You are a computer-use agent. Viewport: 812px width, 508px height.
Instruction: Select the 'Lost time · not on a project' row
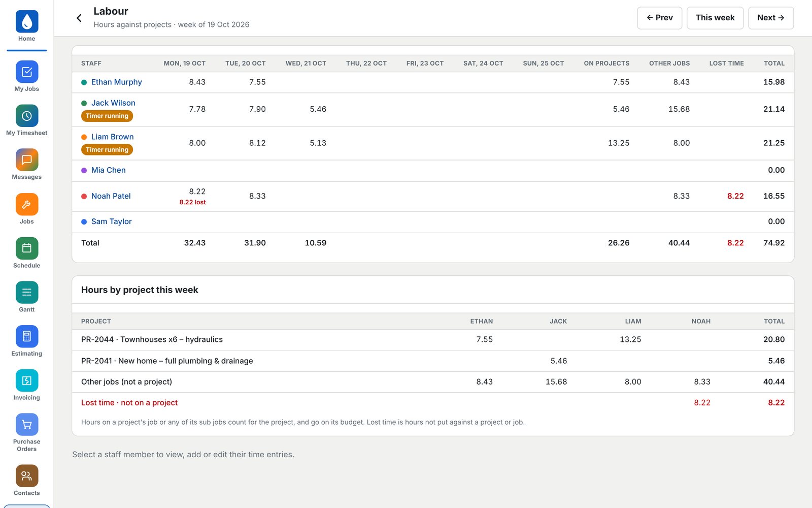[x=433, y=403]
